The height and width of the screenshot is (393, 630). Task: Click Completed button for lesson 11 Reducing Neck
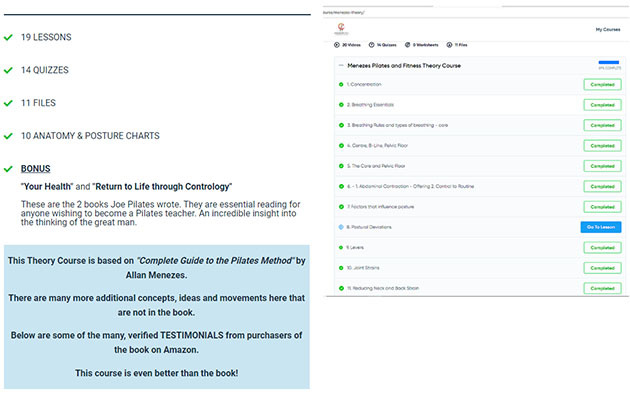click(x=602, y=288)
